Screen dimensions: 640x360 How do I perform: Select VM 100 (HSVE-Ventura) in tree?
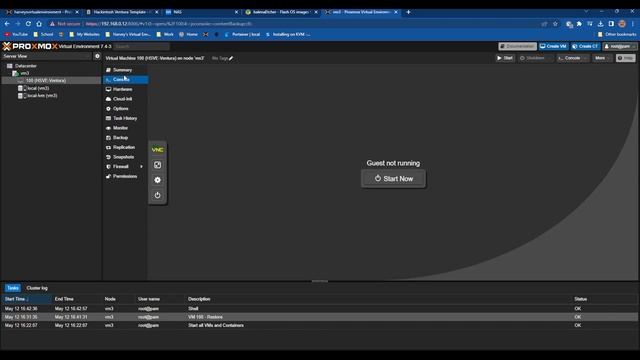(46, 80)
